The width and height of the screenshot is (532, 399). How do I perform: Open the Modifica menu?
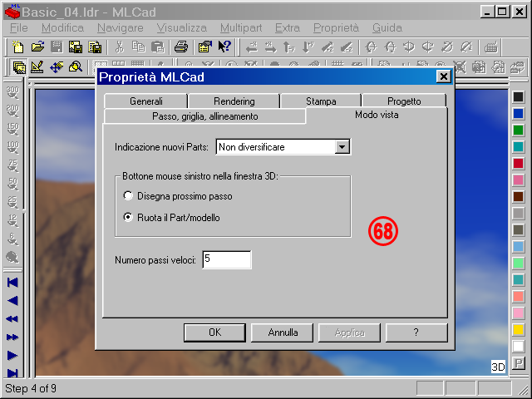tap(62, 27)
